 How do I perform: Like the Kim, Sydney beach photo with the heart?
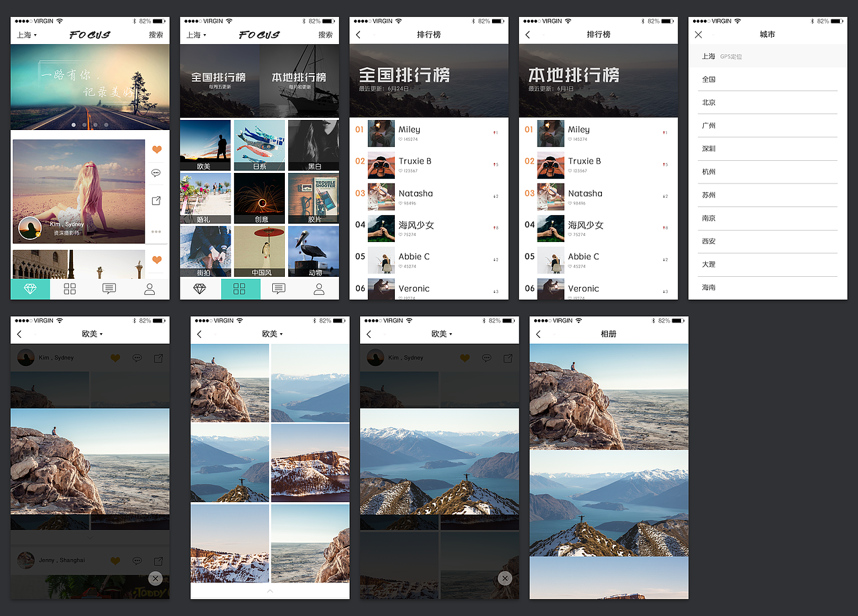tap(157, 149)
